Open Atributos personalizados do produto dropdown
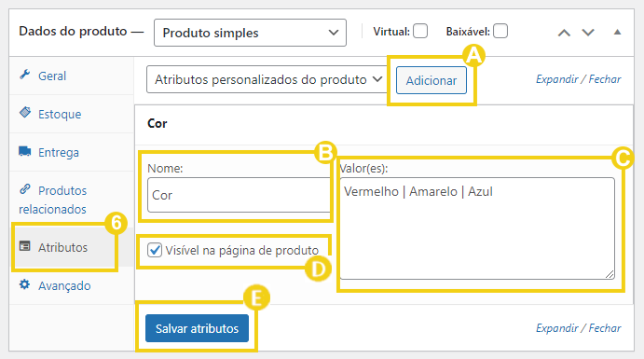Image resolution: width=644 pixels, height=359 pixels. [267, 79]
